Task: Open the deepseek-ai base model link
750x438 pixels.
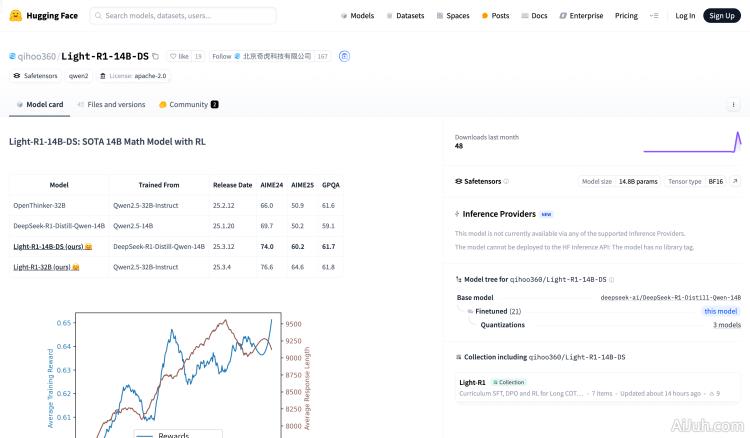Action: tap(670, 297)
